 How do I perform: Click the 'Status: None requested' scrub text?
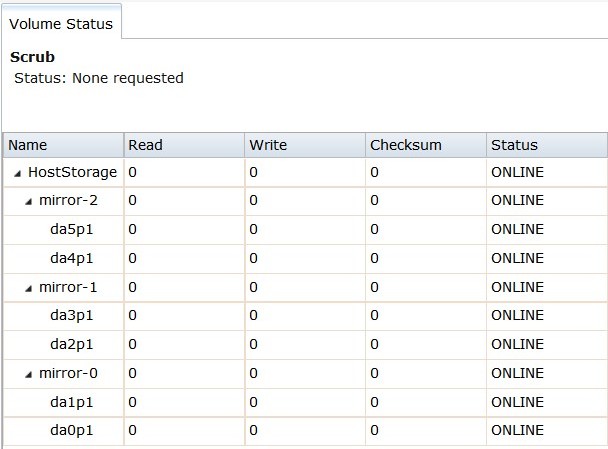tap(99, 78)
